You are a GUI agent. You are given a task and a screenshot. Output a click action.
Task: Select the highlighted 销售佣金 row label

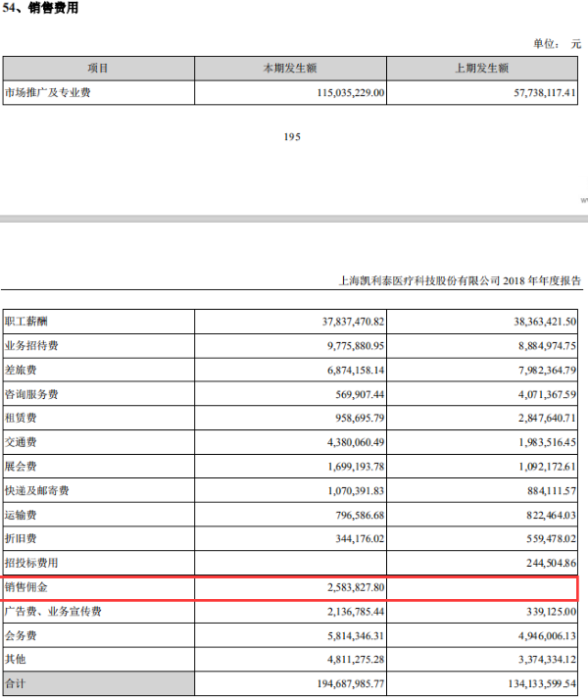(x=25, y=587)
